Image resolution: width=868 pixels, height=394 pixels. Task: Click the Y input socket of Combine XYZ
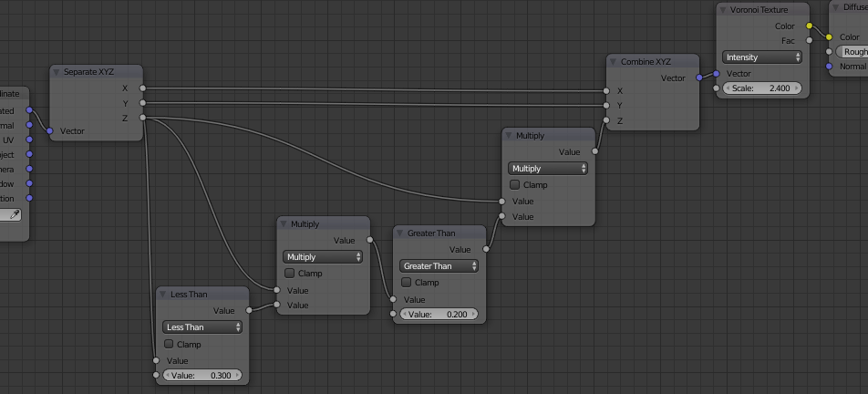606,105
